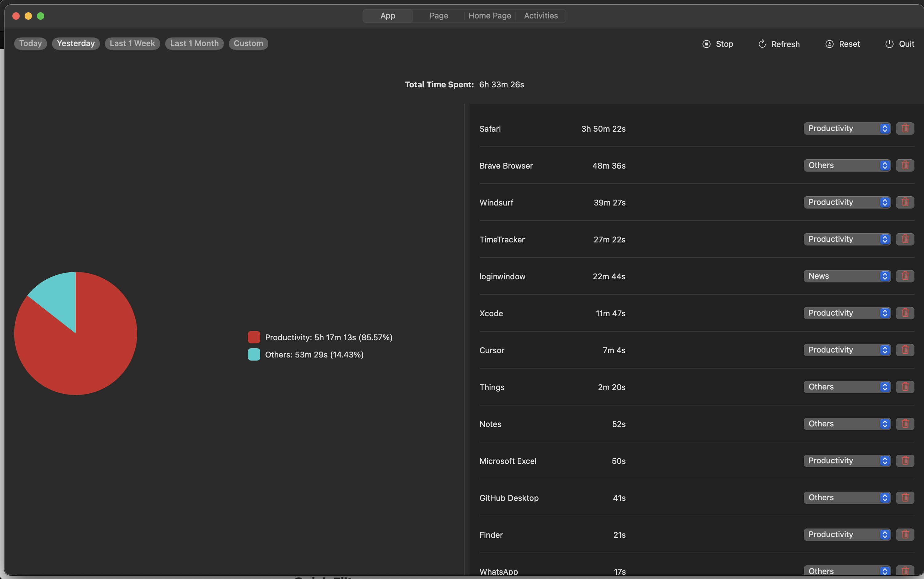Switch to the Activities tab
The height and width of the screenshot is (579, 924).
541,15
